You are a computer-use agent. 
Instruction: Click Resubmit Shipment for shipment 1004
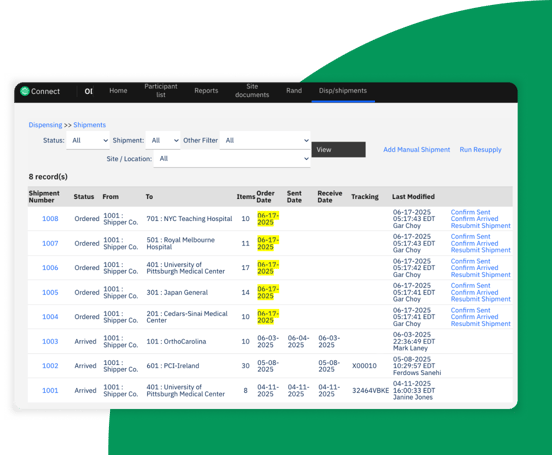pyautogui.click(x=481, y=324)
